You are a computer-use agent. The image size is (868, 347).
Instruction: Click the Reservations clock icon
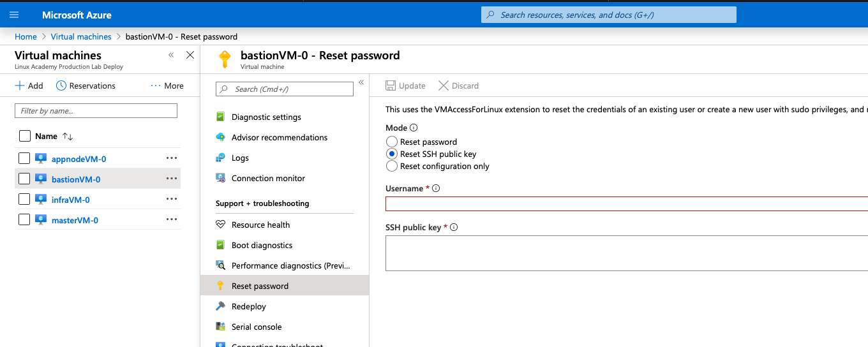click(x=61, y=85)
